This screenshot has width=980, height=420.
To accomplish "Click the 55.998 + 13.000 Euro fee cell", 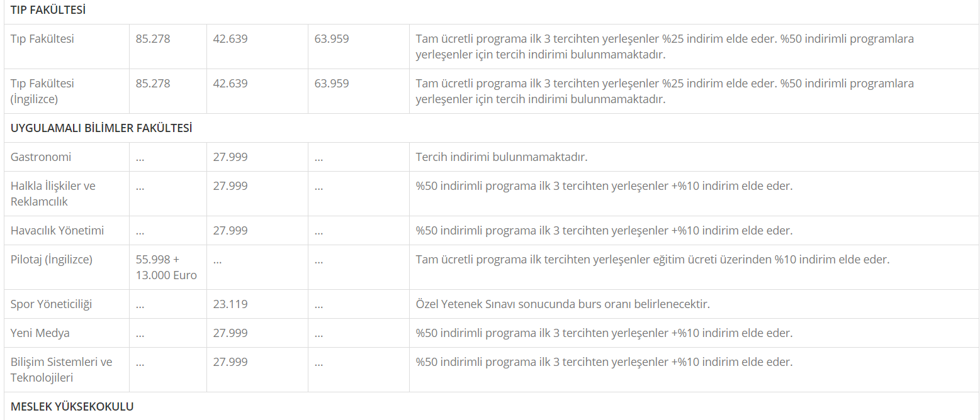I will (166, 267).
